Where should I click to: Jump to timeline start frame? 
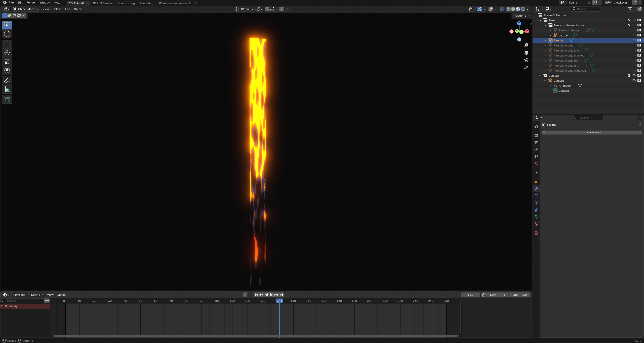(256, 295)
